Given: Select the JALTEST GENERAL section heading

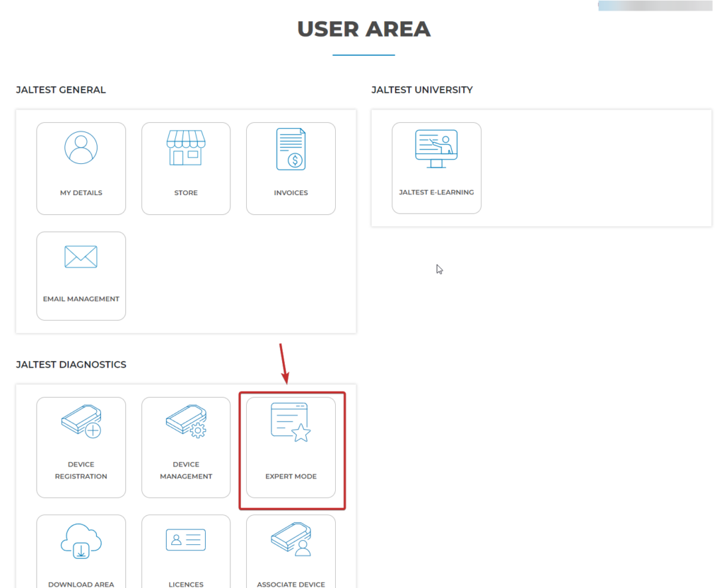Looking at the screenshot, I should (61, 90).
